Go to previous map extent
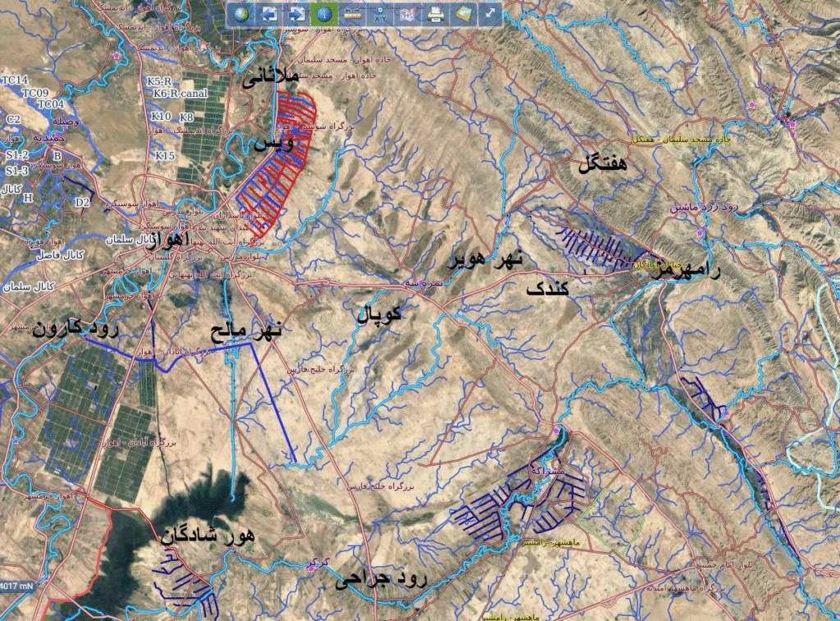Screen dimensions: 840x621 coord(269,14)
